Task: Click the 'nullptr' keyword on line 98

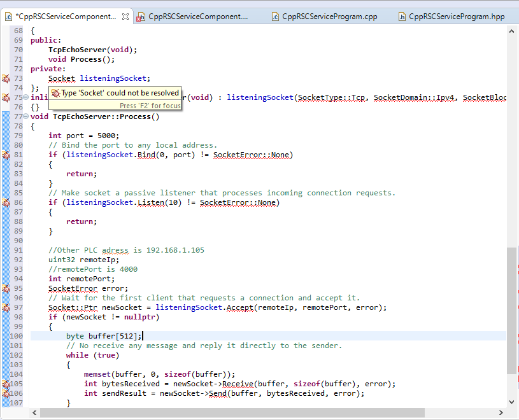Action: tap(139, 317)
